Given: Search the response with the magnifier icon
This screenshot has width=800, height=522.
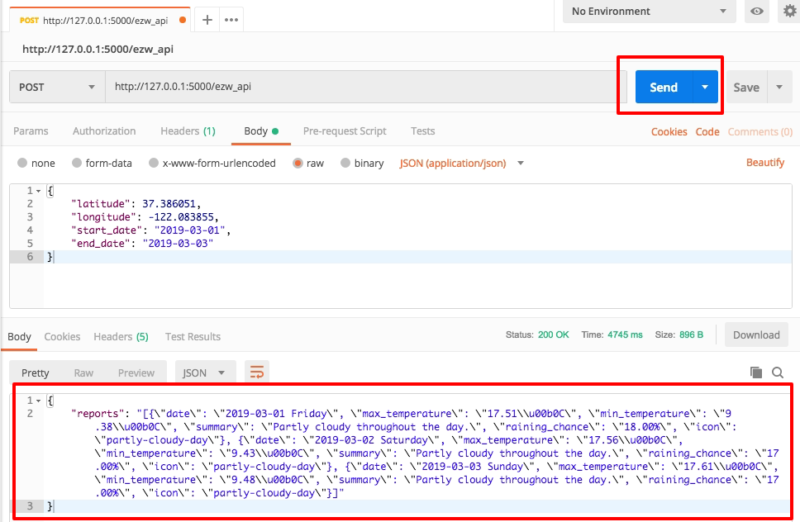Looking at the screenshot, I should point(778,372).
